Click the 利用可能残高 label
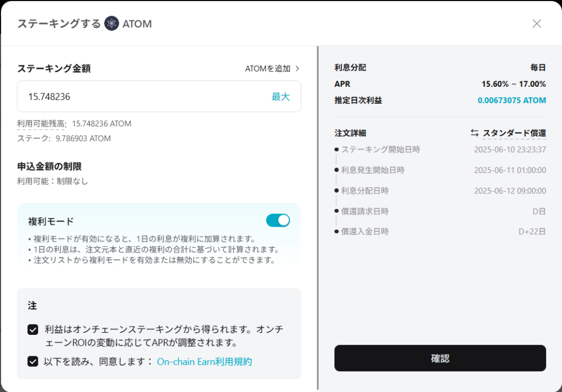 click(41, 124)
